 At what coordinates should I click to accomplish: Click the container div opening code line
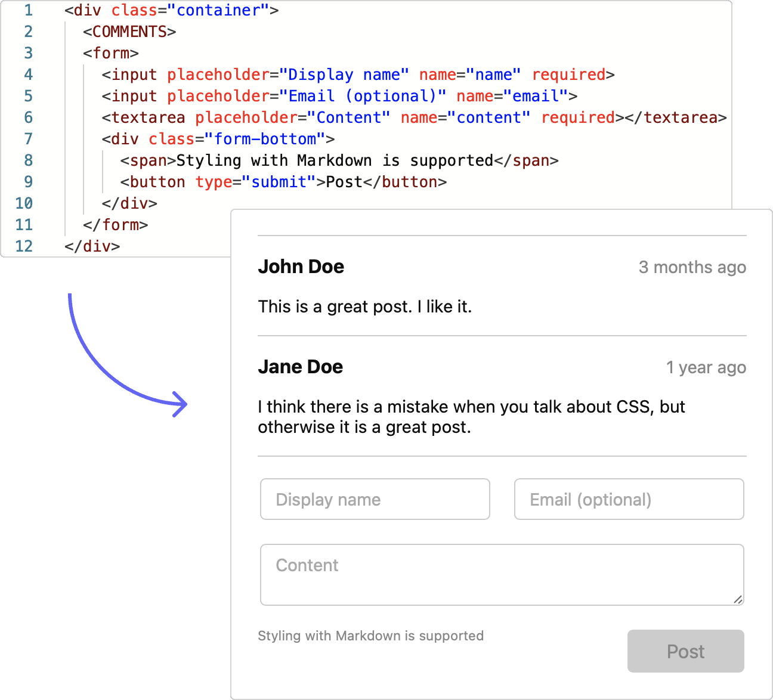tap(172, 10)
